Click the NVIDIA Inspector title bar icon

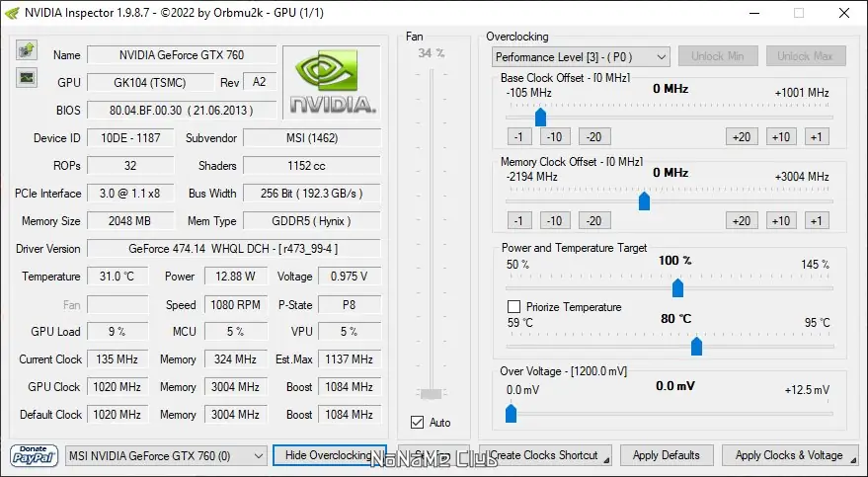pyautogui.click(x=12, y=13)
